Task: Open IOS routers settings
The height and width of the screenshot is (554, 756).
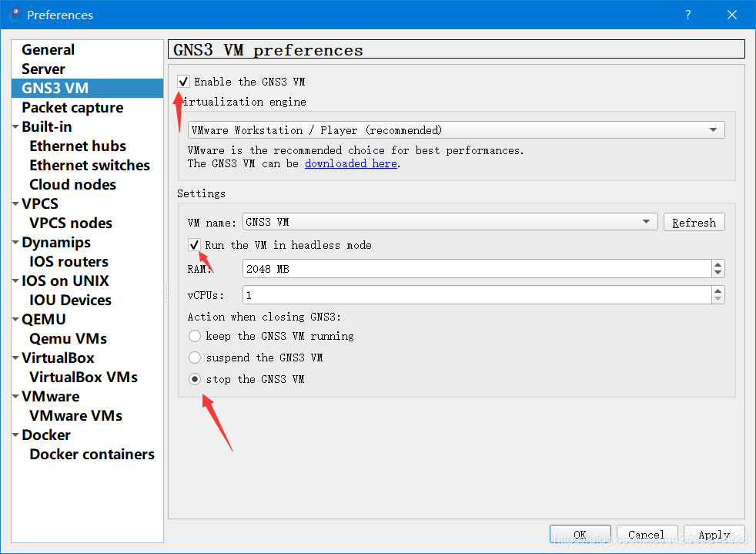Action: coord(69,261)
